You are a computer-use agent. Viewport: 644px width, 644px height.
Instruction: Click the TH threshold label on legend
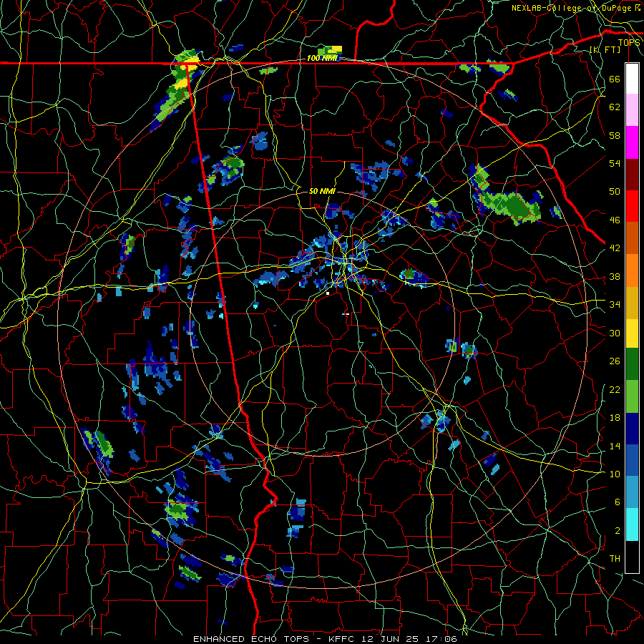[x=615, y=559]
